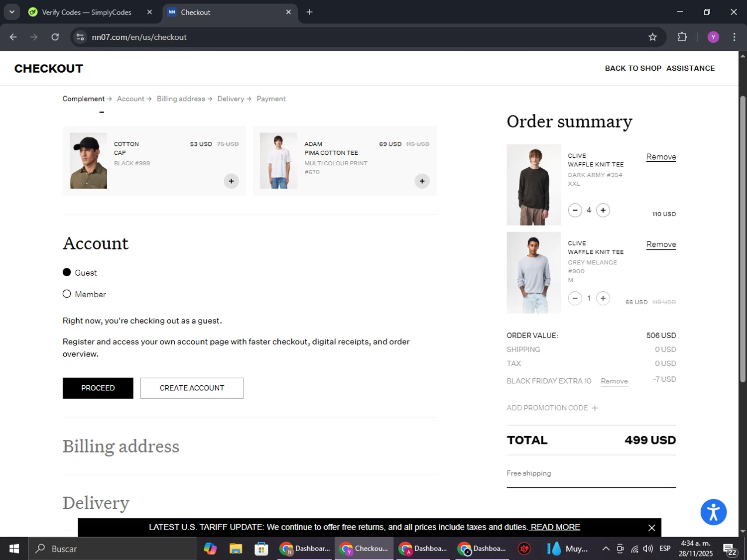Add Cotton Cap with its plus icon
This screenshot has height=560, width=747.
coord(231,181)
